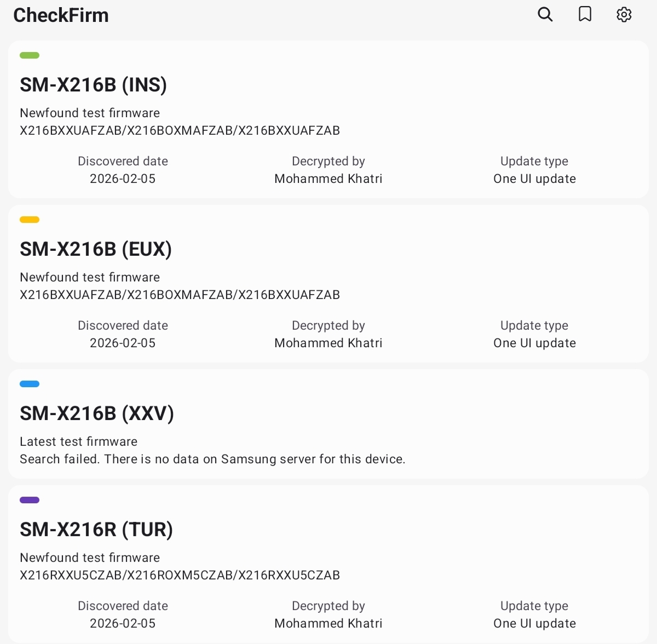Click the blue color tag on XXV card
Image resolution: width=657 pixels, height=644 pixels.
point(30,384)
